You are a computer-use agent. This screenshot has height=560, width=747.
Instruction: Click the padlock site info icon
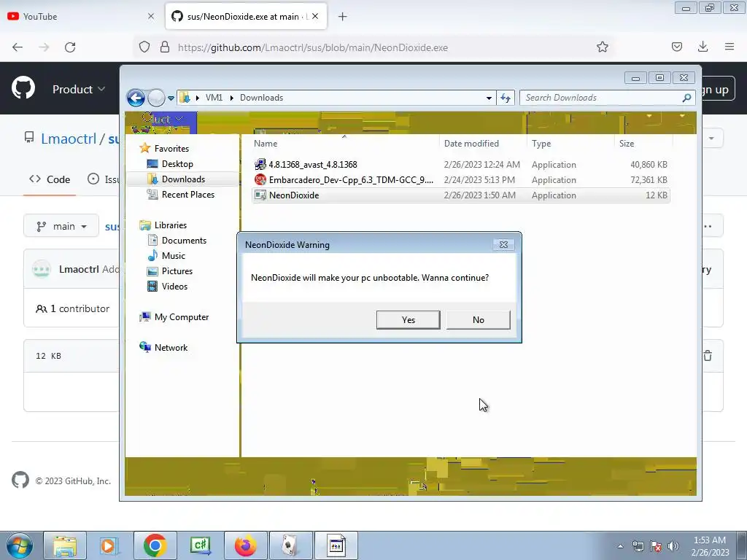pos(165,47)
